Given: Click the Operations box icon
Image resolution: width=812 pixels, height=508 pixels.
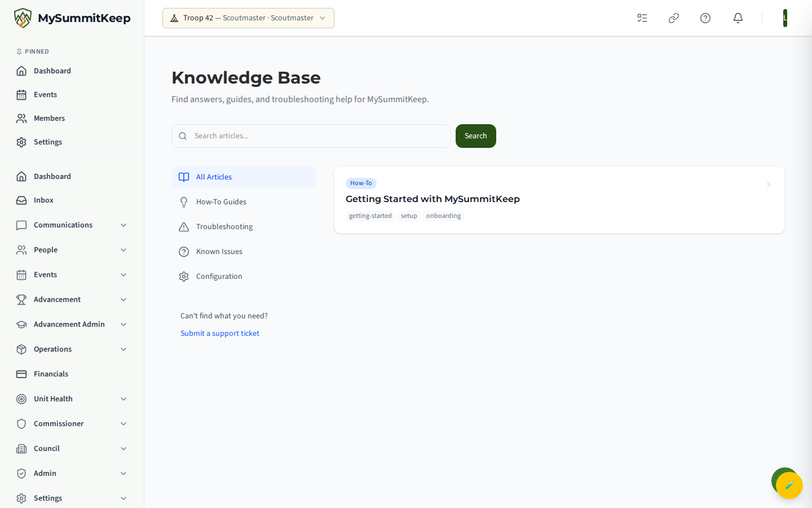Looking at the screenshot, I should (x=21, y=349).
